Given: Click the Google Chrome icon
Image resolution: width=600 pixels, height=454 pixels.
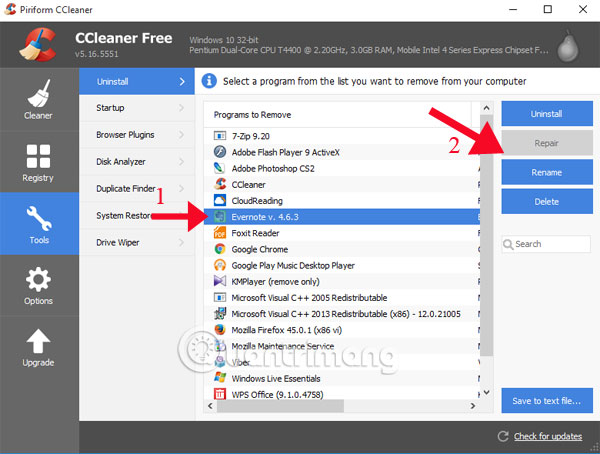Looking at the screenshot, I should 220,249.
